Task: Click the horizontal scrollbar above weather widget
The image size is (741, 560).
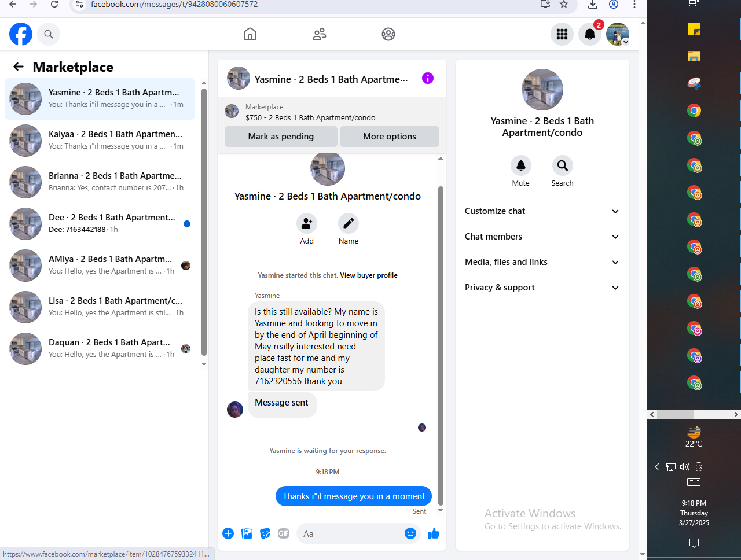Action: (x=676, y=414)
